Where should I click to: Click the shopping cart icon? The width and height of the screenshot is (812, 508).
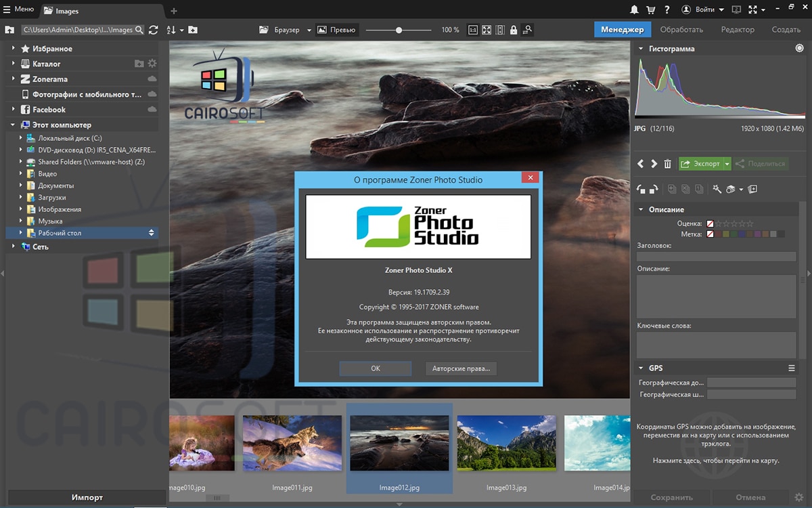coord(651,10)
